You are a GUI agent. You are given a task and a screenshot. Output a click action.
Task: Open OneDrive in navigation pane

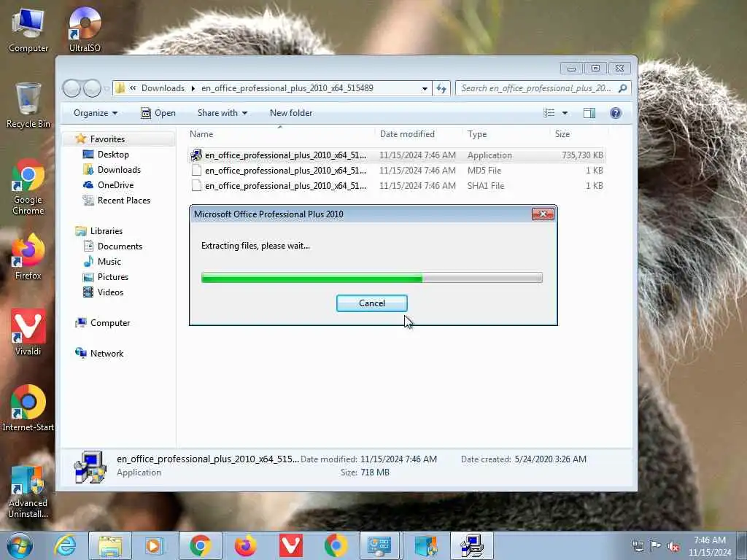coord(115,184)
